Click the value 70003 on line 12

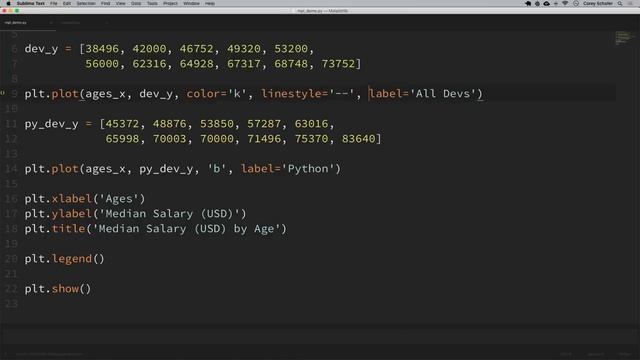[x=170, y=139]
